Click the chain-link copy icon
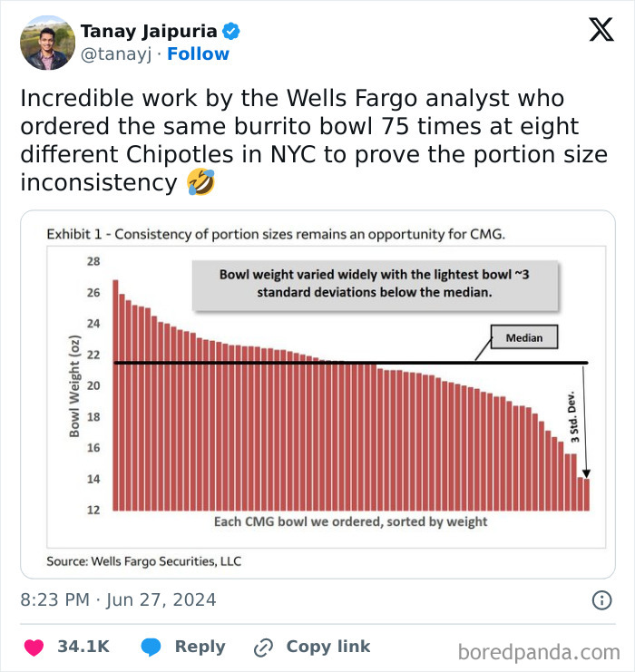635x672 pixels. (264, 647)
